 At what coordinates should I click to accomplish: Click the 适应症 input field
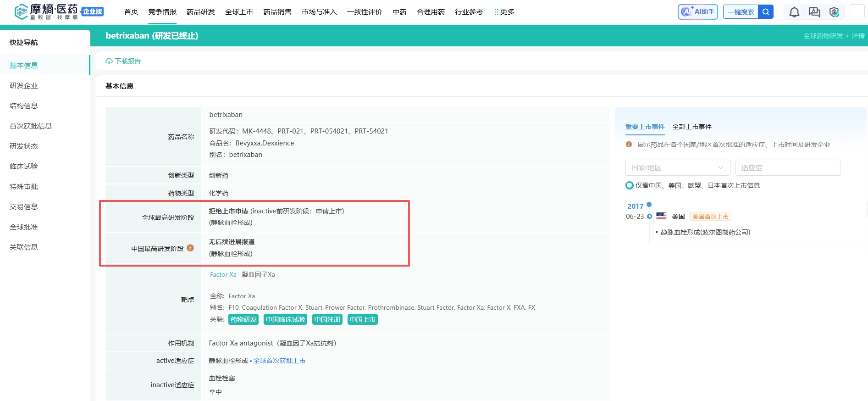pos(787,168)
